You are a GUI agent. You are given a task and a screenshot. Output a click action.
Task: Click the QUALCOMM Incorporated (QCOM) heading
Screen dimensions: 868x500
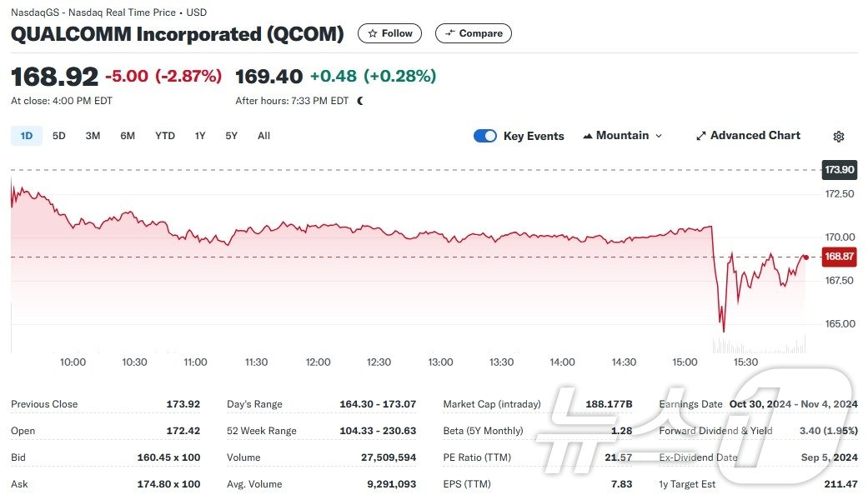[178, 34]
